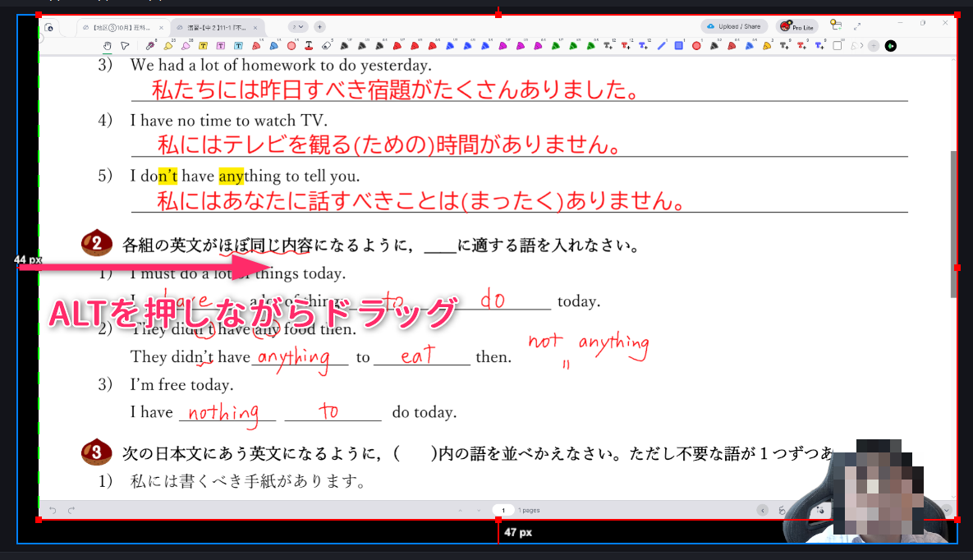Select the arrow pointer tool
This screenshot has width=973, height=560.
124,45
